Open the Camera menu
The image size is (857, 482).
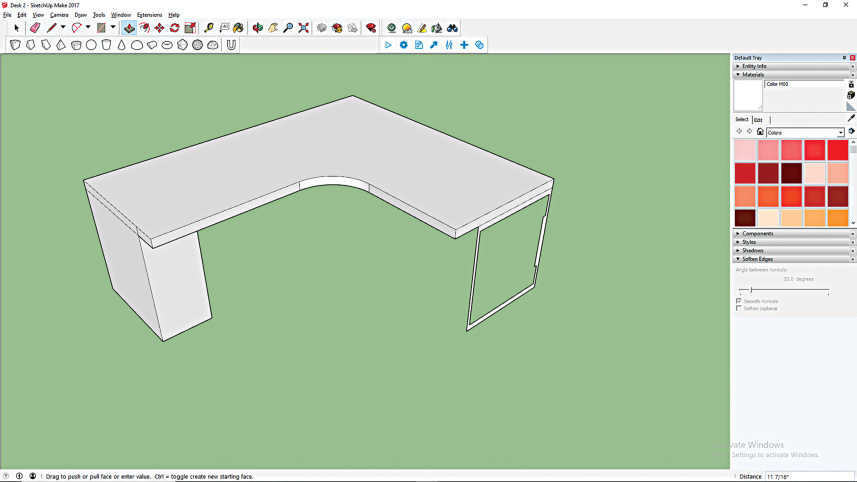point(59,15)
